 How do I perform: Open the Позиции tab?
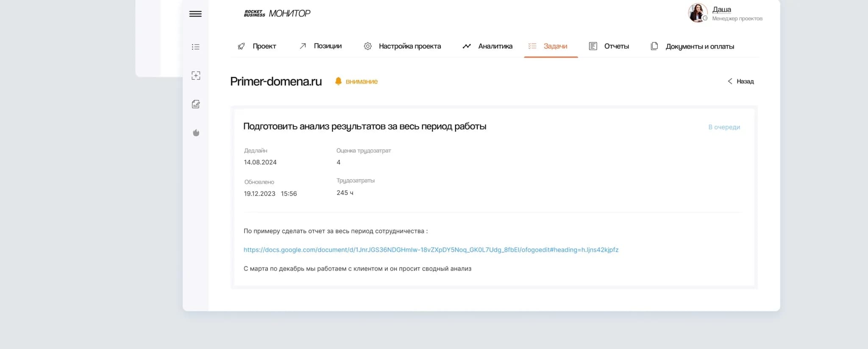[327, 46]
